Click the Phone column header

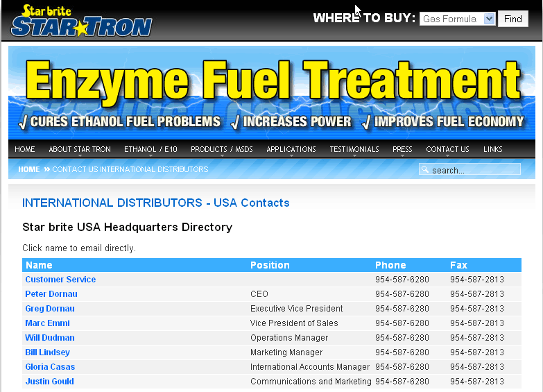(390, 265)
